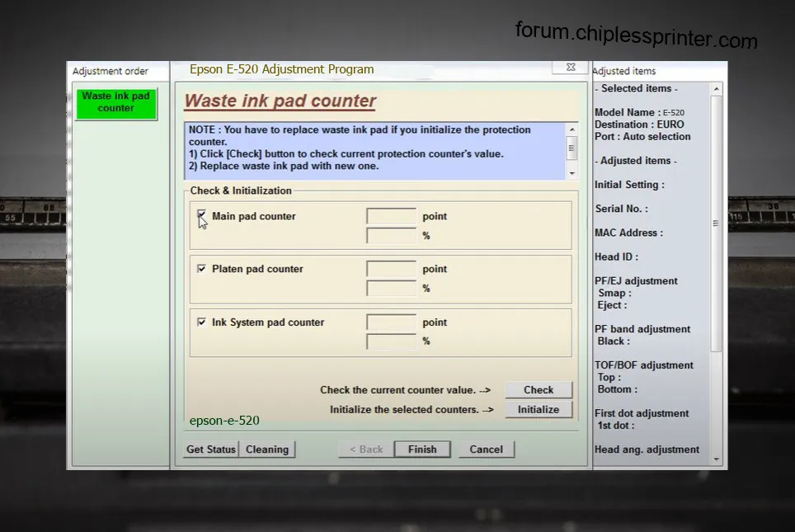Select Waste ink pad counter in Adjustment order
The height and width of the screenshot is (532, 795).
coord(116,103)
